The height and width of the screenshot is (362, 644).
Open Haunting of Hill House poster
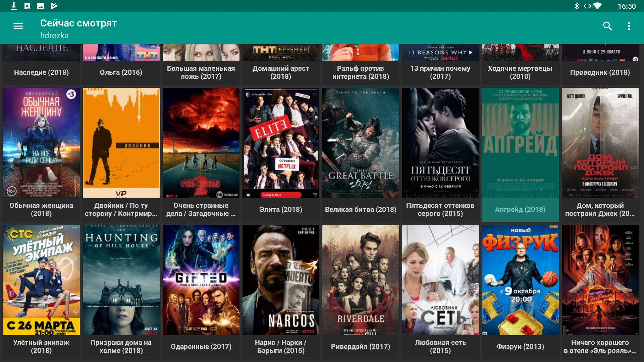121,280
